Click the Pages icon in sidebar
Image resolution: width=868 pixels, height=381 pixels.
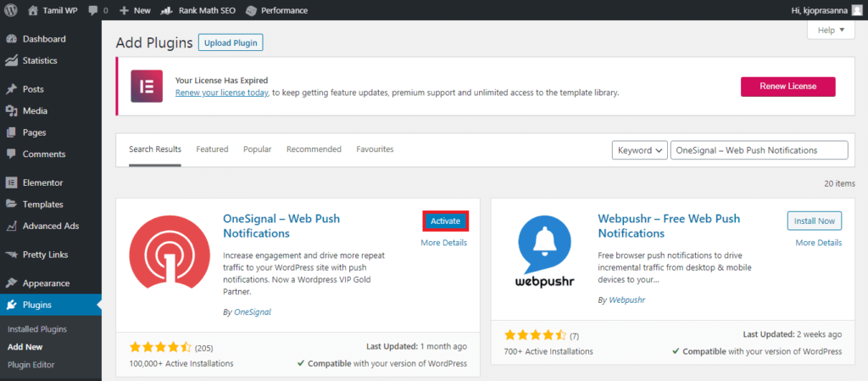[x=11, y=132]
